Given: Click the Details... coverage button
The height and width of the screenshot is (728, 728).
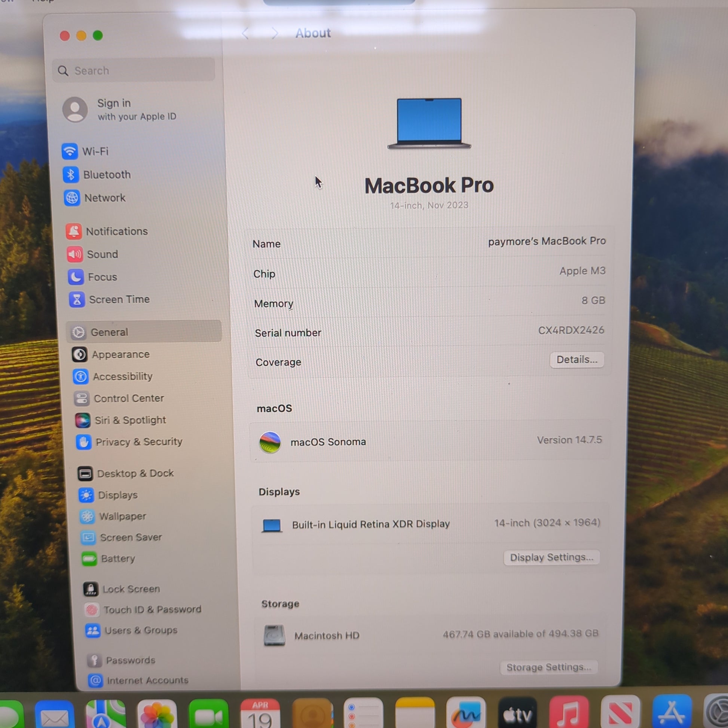Looking at the screenshot, I should (x=577, y=360).
